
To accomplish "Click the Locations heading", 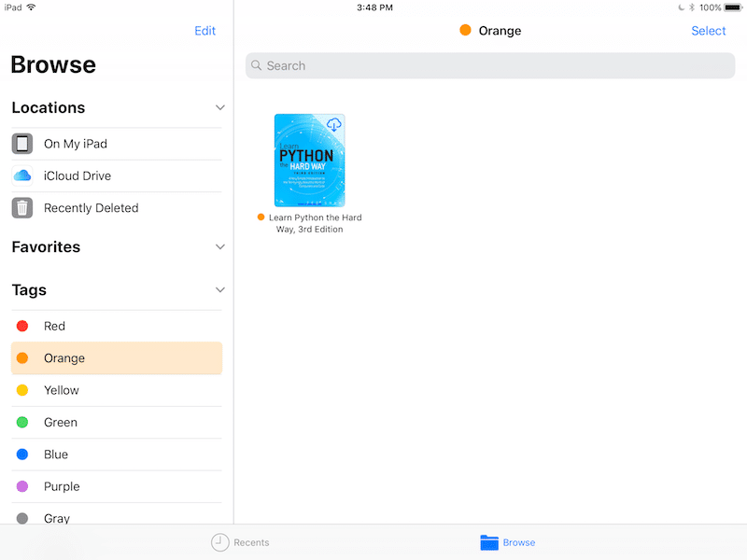I will click(x=49, y=107).
